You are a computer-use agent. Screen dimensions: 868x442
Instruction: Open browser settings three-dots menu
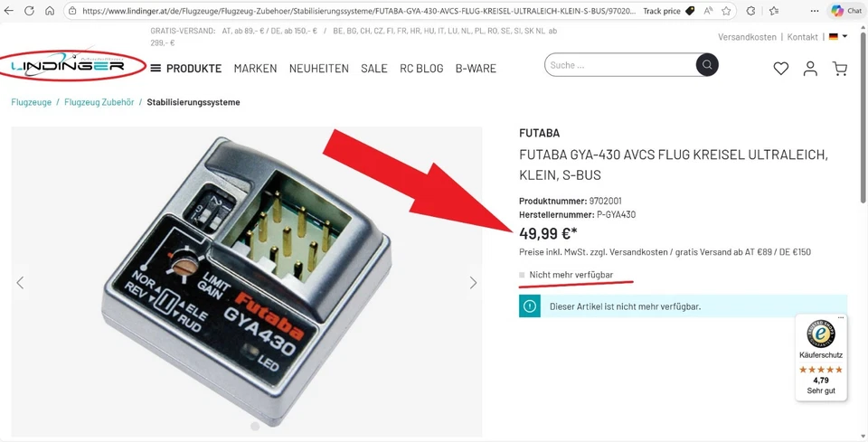coord(815,11)
